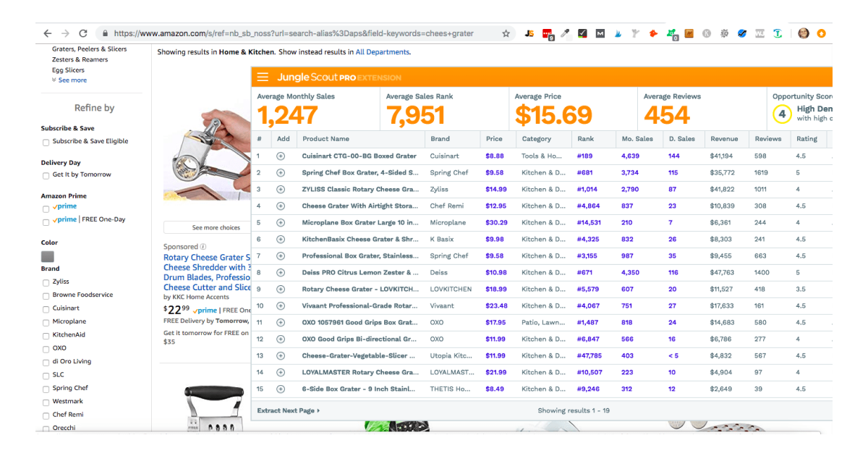Select the KitchenAid brand checkbox

(x=46, y=336)
